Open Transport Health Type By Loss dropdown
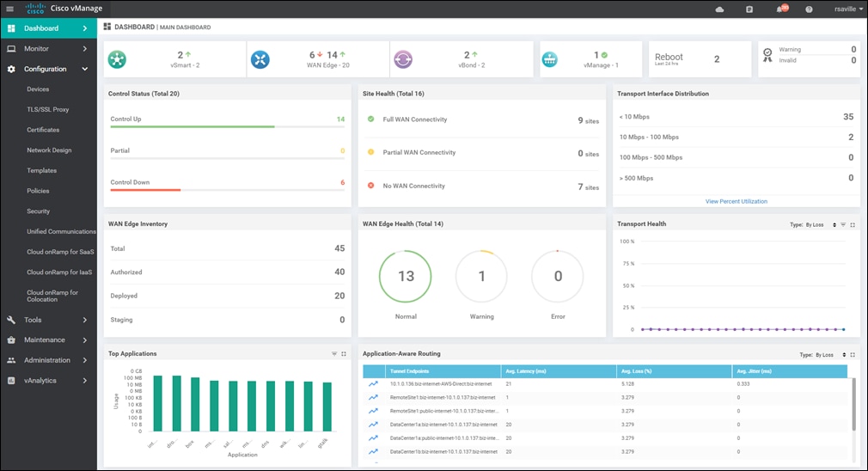Image resolution: width=868 pixels, height=471 pixels. (821, 224)
